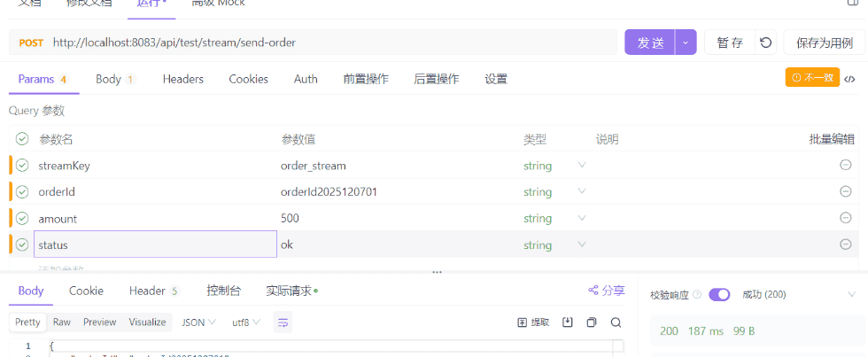Select the Pretty view mode
Viewport: 868px width, 357px height.
pyautogui.click(x=27, y=322)
